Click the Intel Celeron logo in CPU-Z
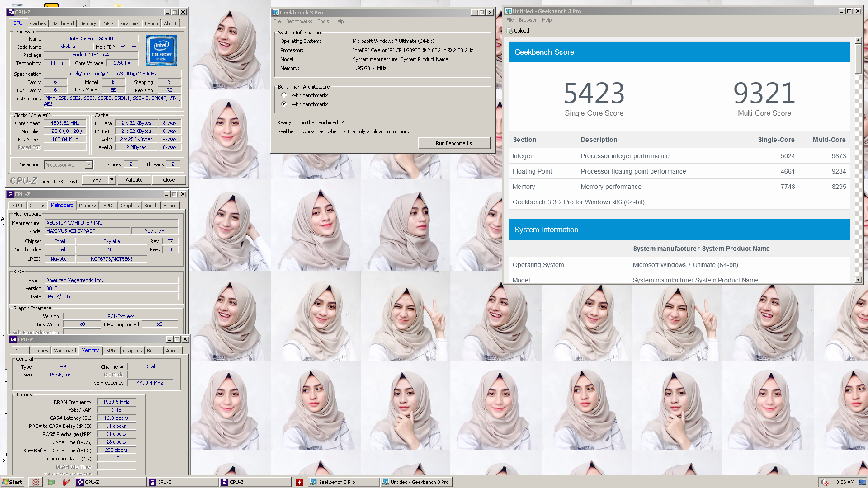This screenshot has width=868, height=488. click(x=161, y=51)
